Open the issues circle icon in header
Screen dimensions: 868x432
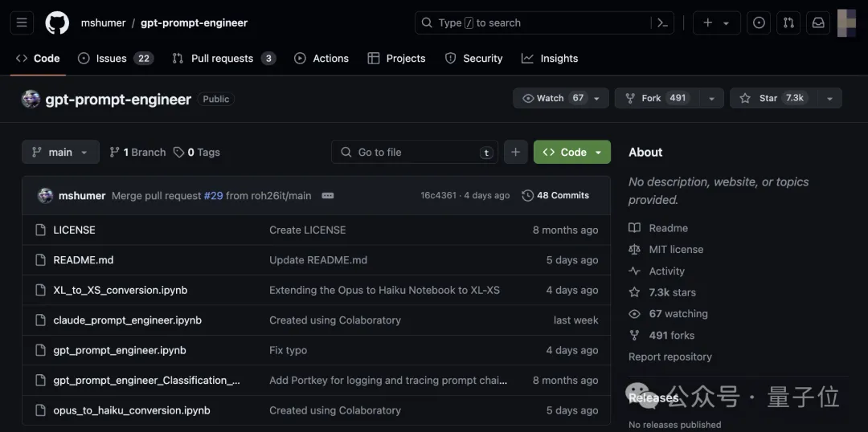pyautogui.click(x=759, y=22)
